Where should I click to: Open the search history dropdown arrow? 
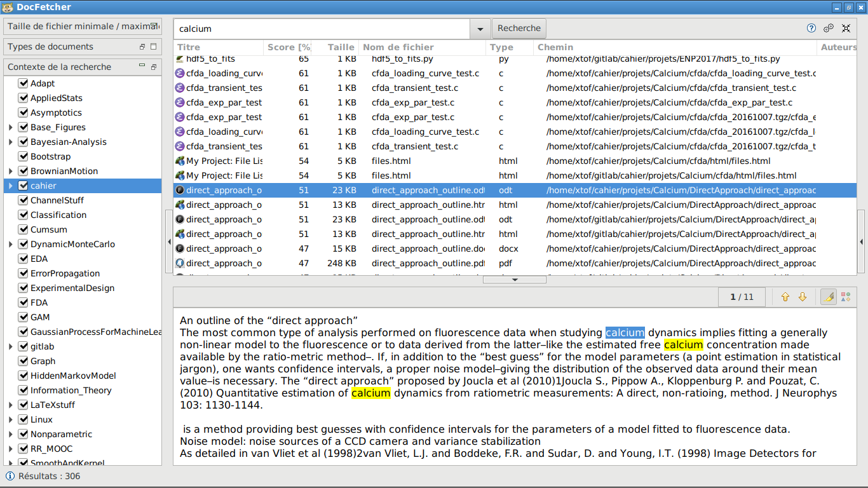point(480,29)
